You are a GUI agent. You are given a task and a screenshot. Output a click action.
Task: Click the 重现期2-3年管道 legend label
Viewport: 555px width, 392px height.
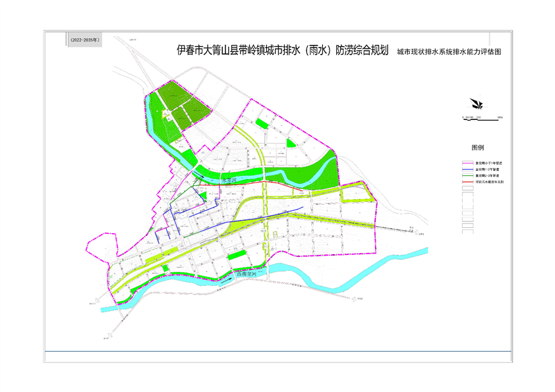pos(487,175)
